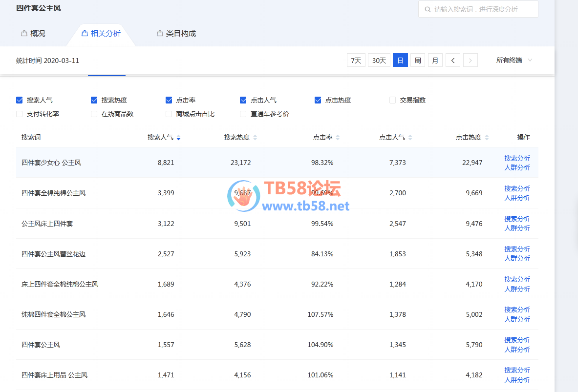Open 人群分析 for 纯棉四件套全棉公主风
The image size is (578, 392).
point(517,319)
